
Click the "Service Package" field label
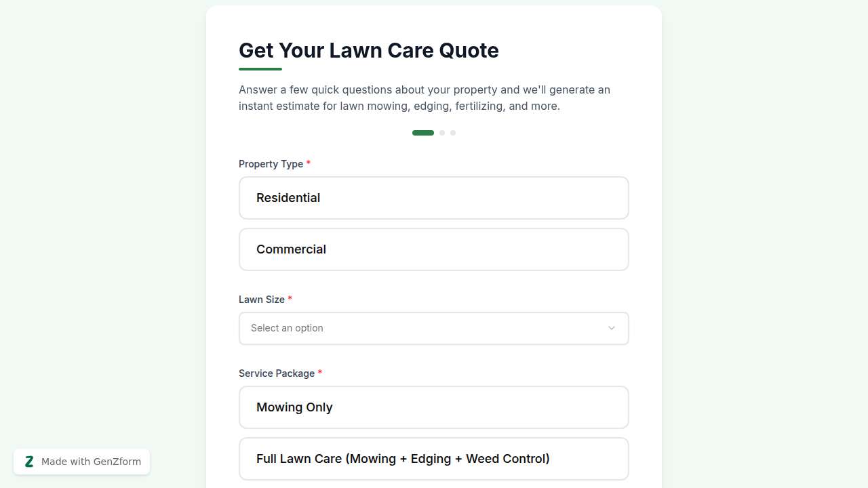(277, 373)
